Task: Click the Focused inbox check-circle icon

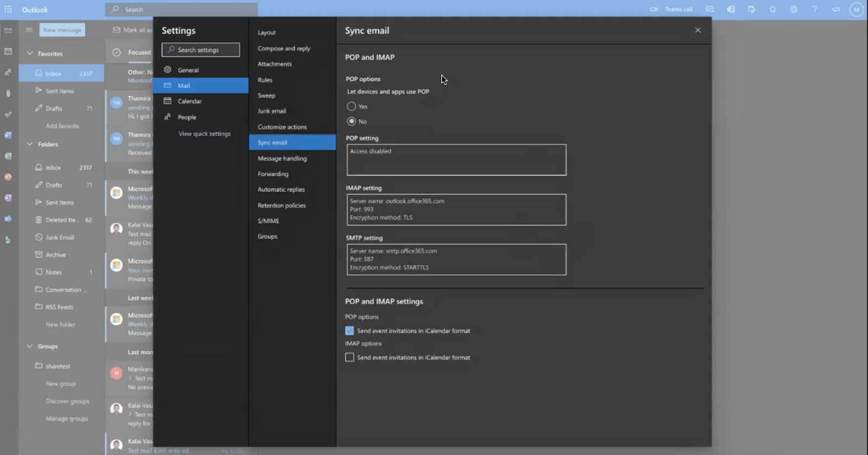Action: (x=116, y=52)
